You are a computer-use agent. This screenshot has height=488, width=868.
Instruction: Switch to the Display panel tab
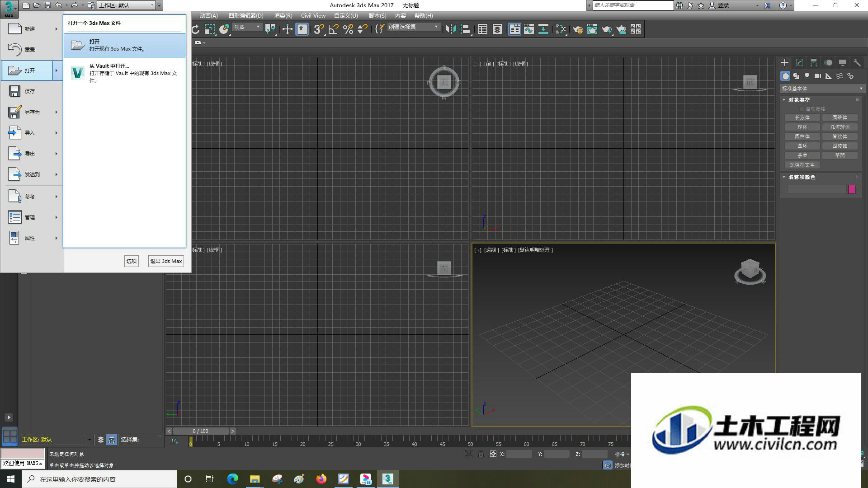click(843, 63)
